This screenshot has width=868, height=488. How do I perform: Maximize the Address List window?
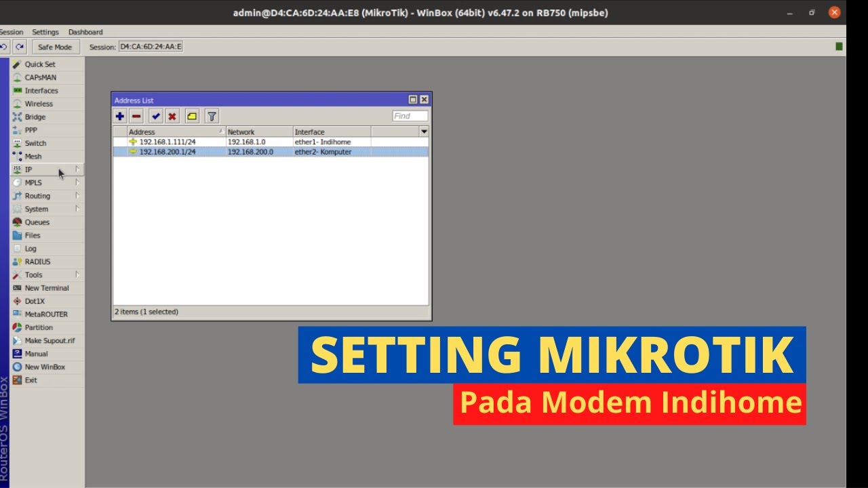coord(413,100)
